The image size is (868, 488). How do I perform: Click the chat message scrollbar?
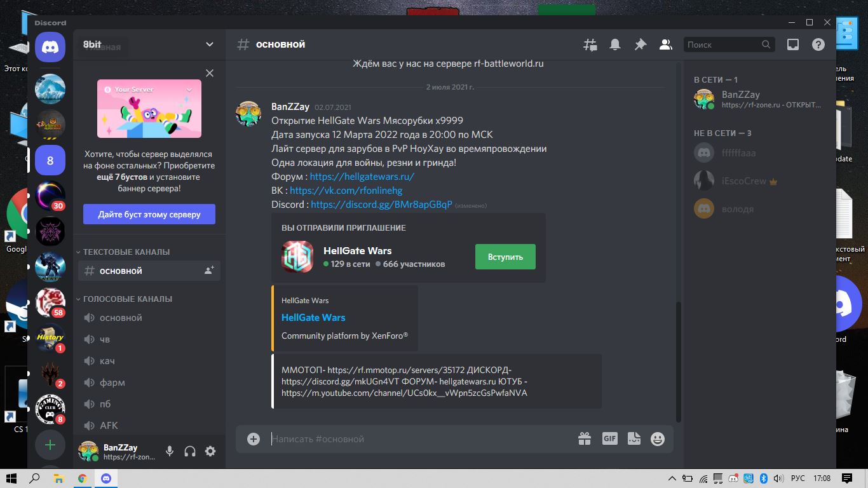click(679, 361)
